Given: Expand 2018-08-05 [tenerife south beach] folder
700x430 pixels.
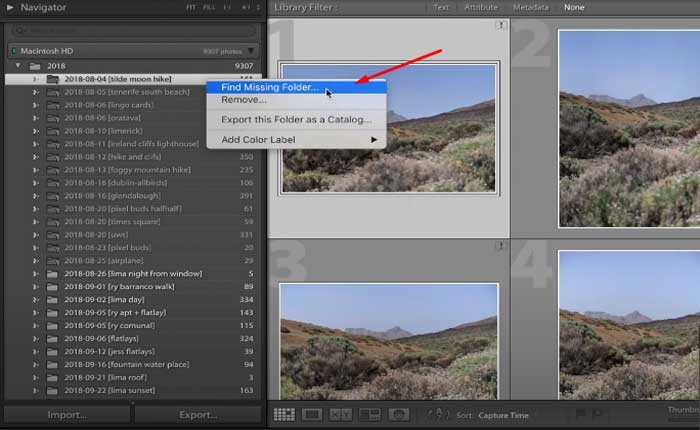Looking at the screenshot, I should [x=36, y=92].
